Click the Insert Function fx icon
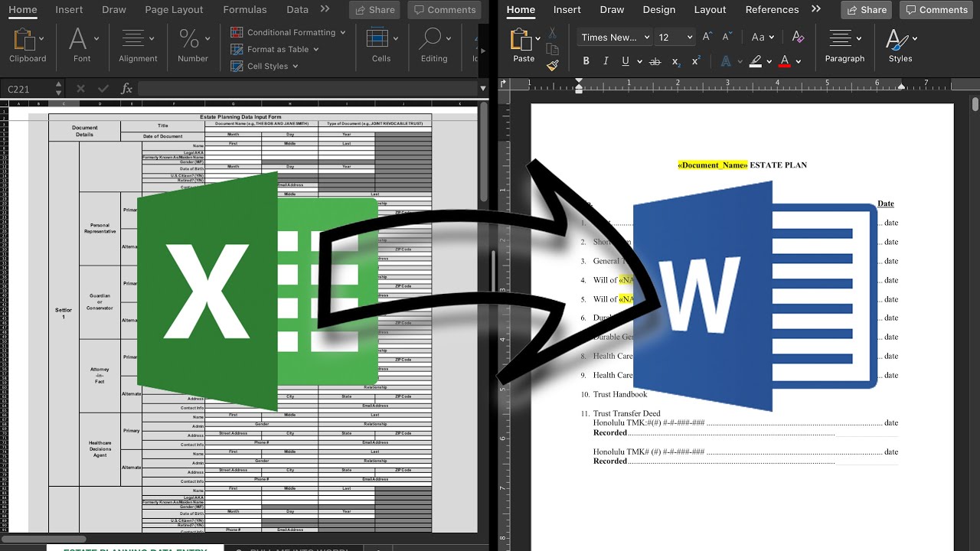The height and width of the screenshot is (551, 980). (x=127, y=89)
